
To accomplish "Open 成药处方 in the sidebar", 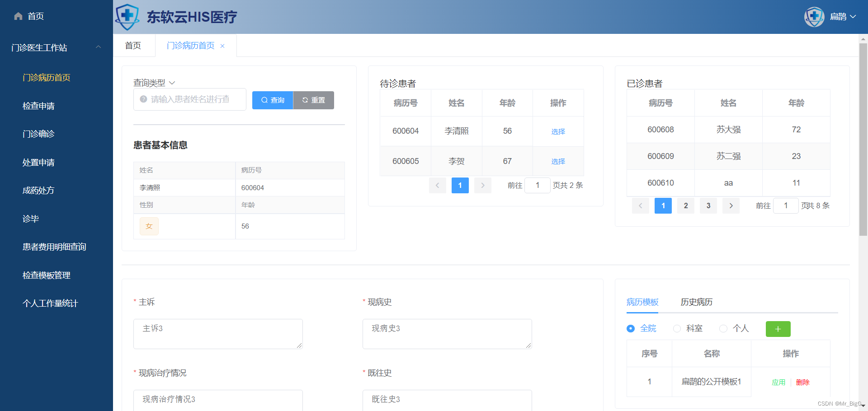I will point(38,191).
